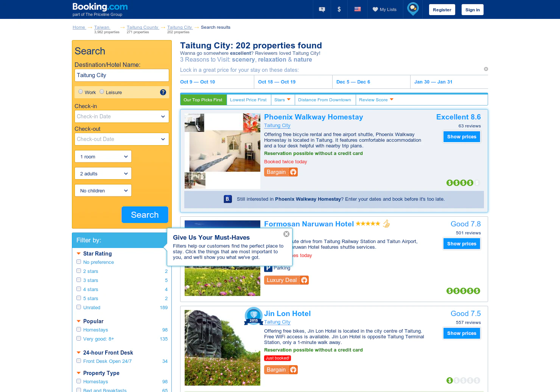Viewport: 560px width, 392px height.
Task: Click the Sign in button
Action: click(473, 10)
